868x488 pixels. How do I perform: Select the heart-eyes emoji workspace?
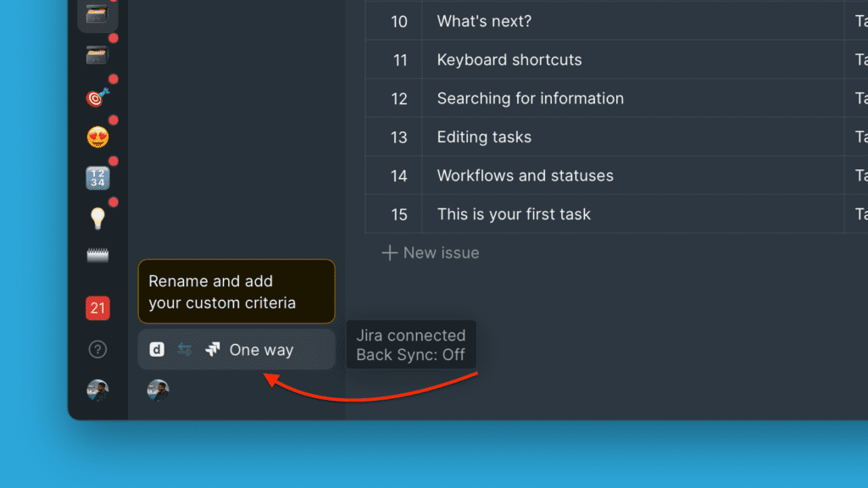(x=97, y=137)
